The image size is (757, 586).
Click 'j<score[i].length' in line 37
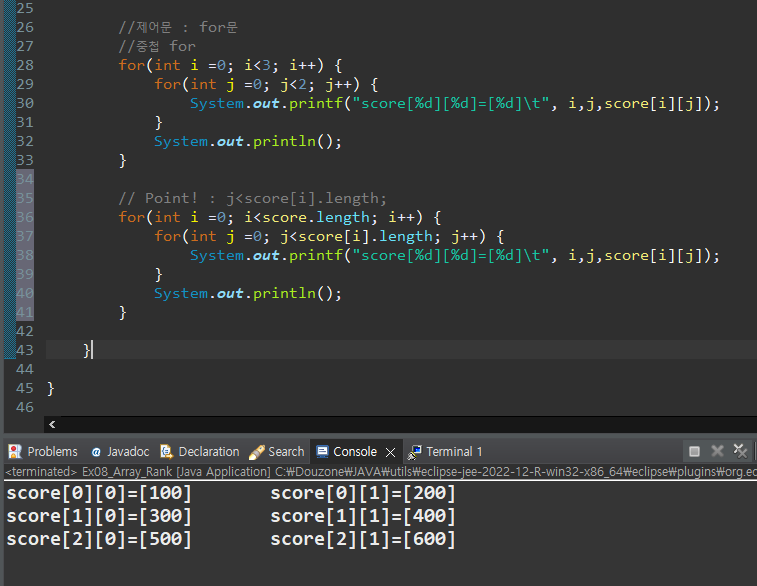pyautogui.click(x=356, y=236)
